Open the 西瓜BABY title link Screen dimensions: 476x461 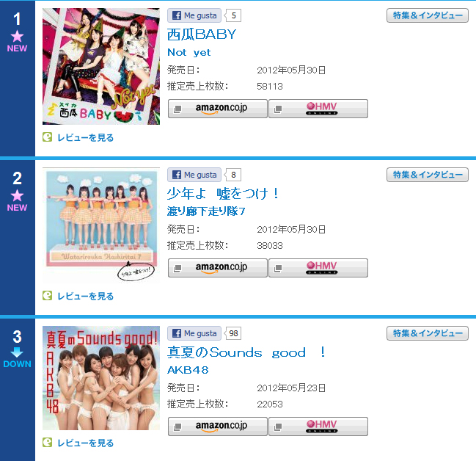pos(202,35)
